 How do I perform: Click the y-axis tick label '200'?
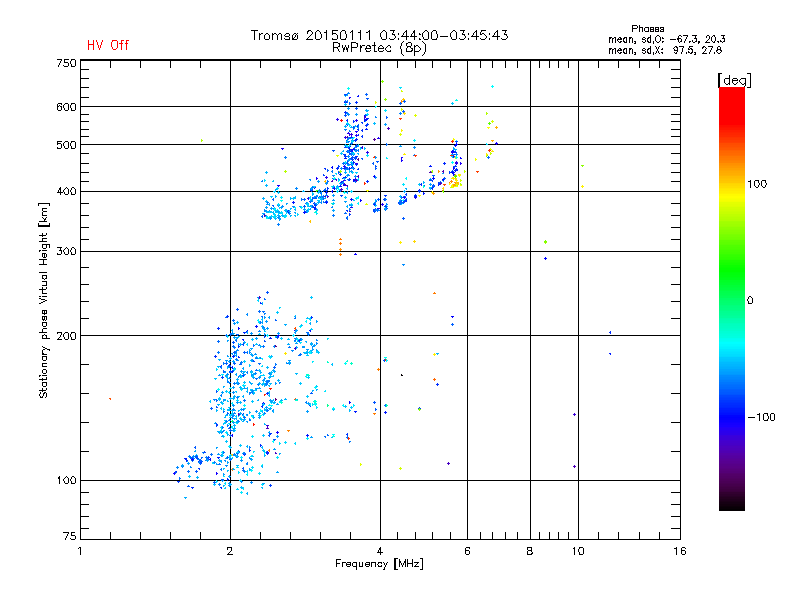click(66, 336)
